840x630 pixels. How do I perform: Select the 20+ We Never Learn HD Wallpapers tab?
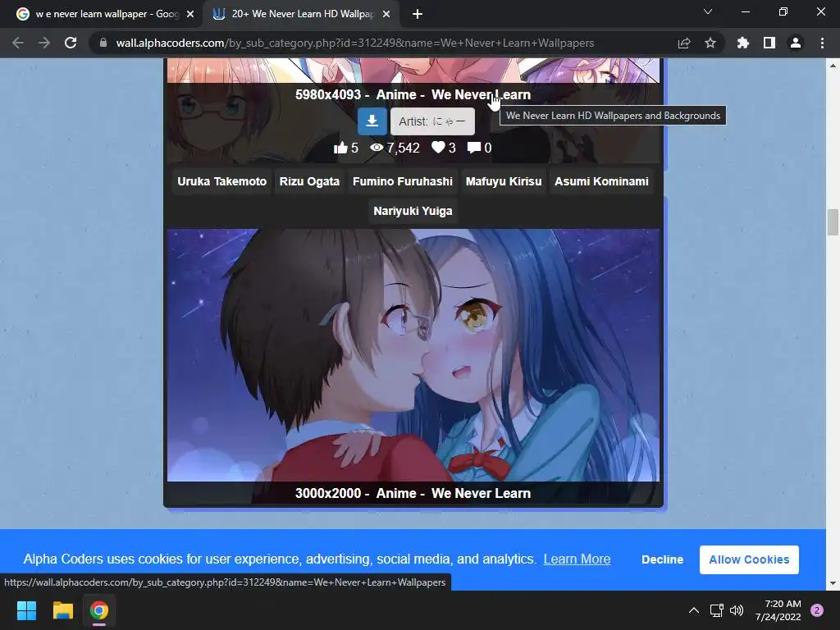(300, 14)
